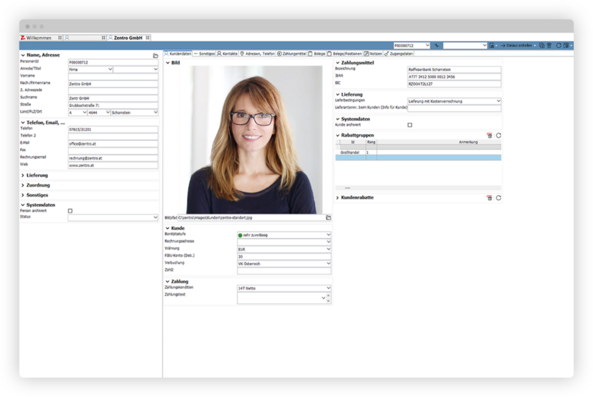The image size is (593, 397).
Task: Open the empty dropdown in the blue toolbar
Action: (x=484, y=45)
